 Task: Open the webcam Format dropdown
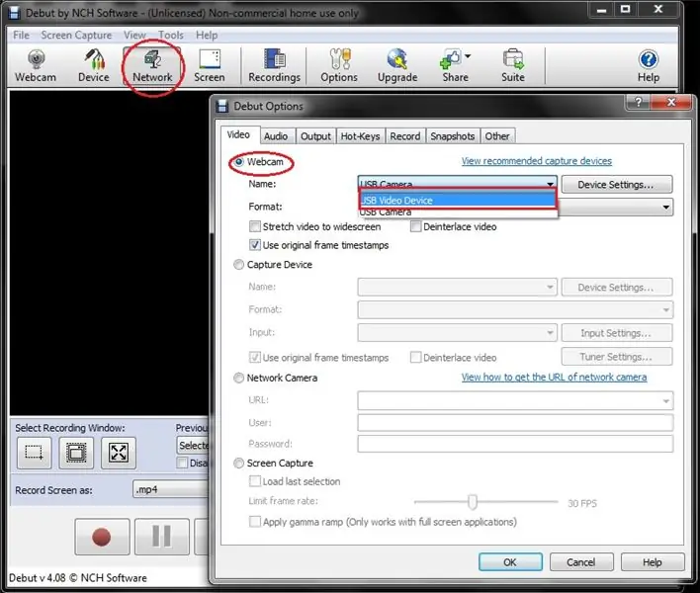(665, 207)
